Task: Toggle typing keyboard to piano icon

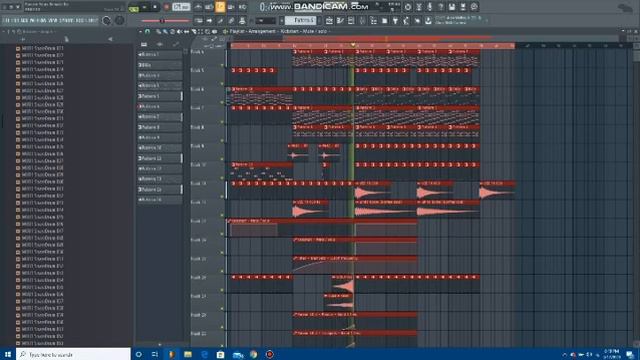Action: [198, 20]
